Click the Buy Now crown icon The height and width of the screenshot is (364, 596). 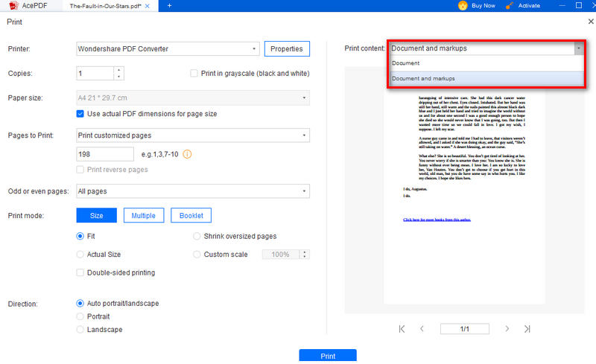[x=463, y=6]
